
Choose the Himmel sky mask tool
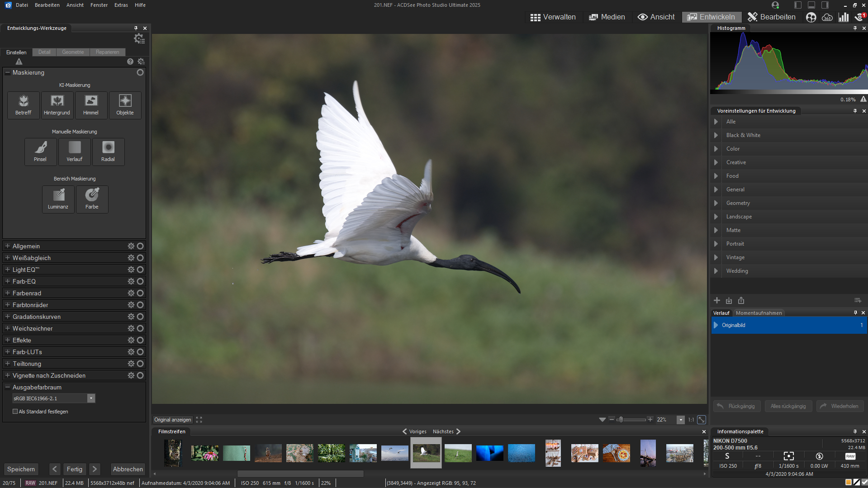click(x=91, y=105)
